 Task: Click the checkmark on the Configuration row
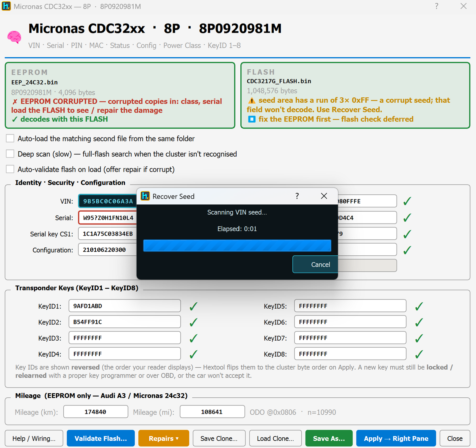click(x=407, y=250)
